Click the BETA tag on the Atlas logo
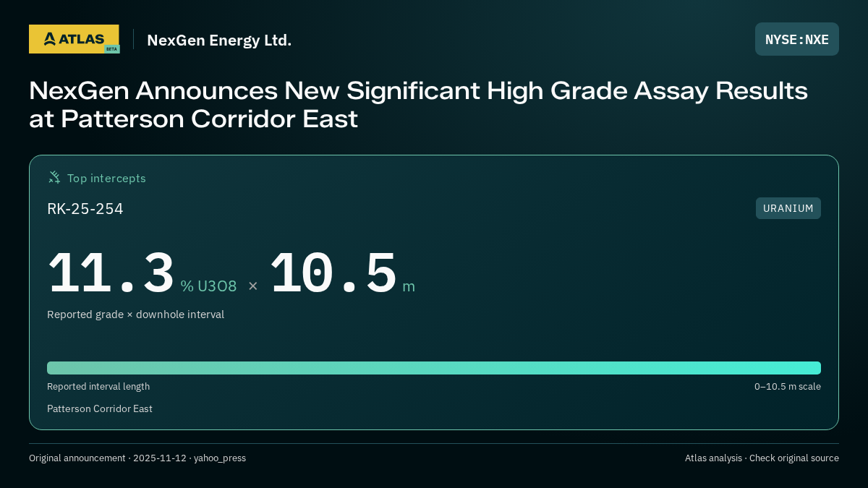This screenshot has height=488, width=868. point(111,49)
